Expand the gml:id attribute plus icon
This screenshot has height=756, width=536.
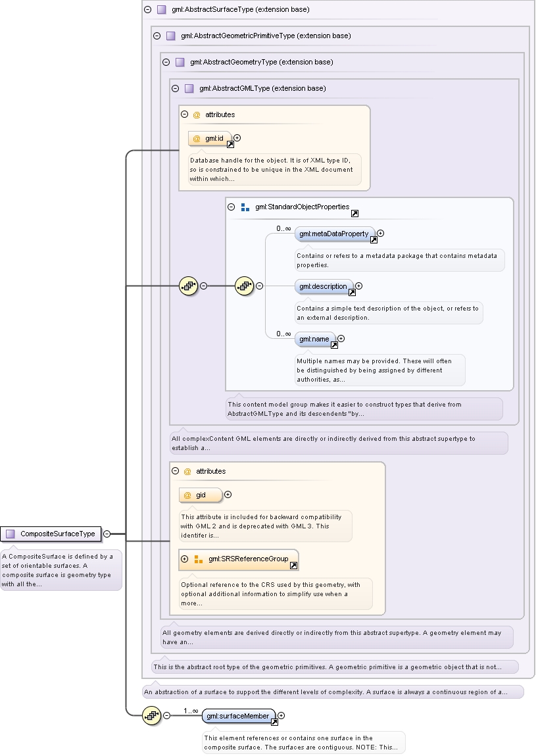click(x=237, y=138)
